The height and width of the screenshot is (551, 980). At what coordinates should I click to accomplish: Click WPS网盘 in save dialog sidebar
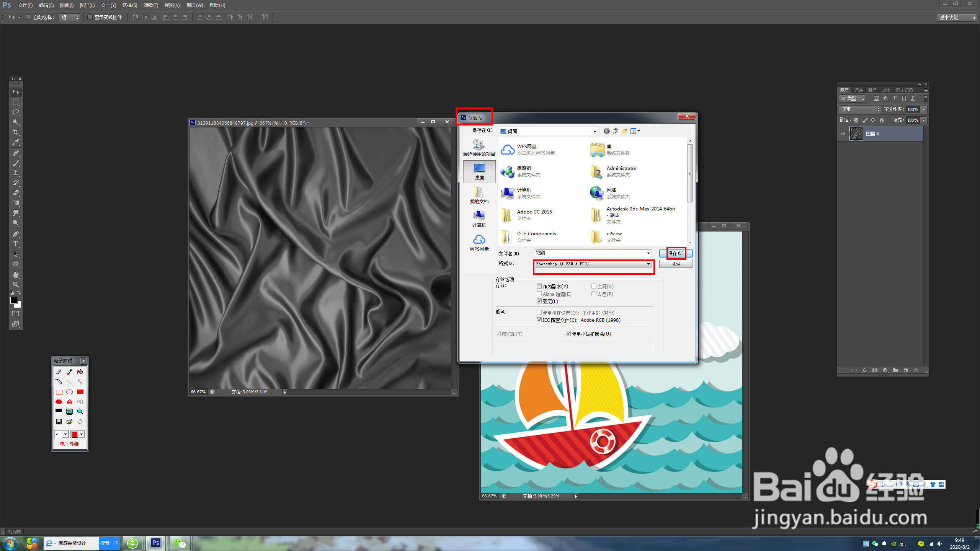(x=479, y=243)
